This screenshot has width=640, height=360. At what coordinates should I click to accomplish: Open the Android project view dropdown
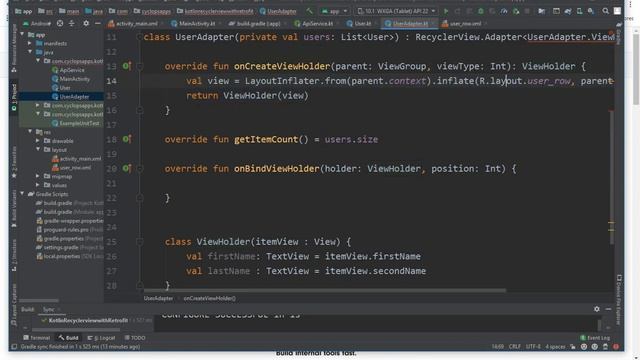coord(37,24)
